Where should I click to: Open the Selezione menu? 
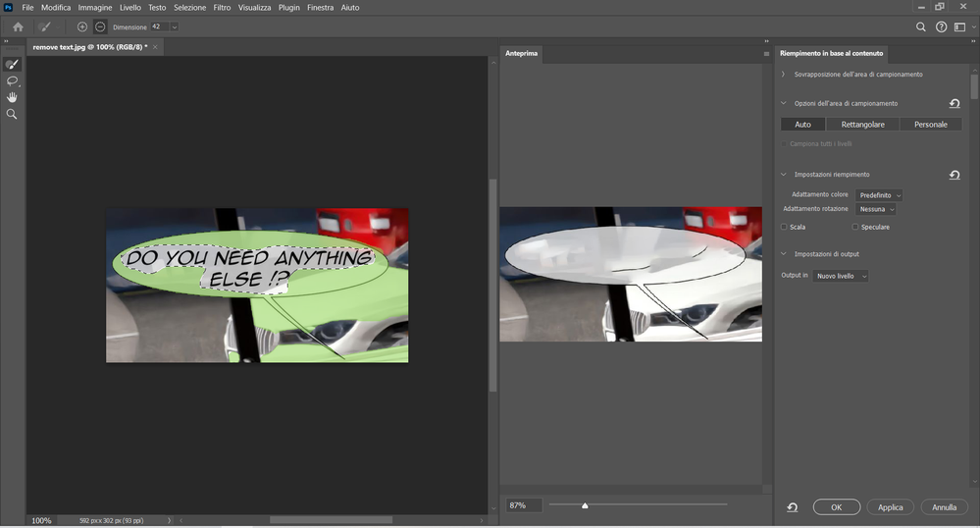189,8
